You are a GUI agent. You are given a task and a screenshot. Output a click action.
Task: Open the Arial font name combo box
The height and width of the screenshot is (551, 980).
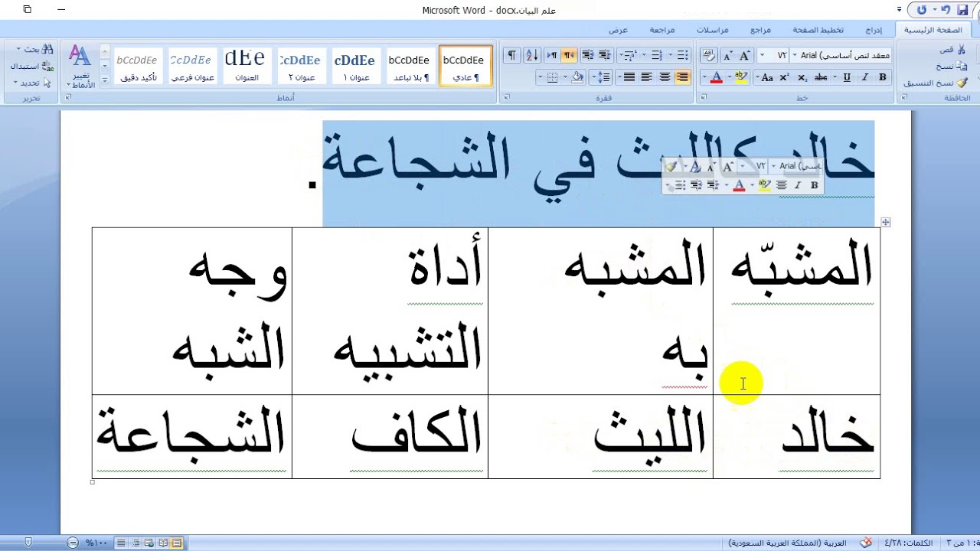pos(841,55)
